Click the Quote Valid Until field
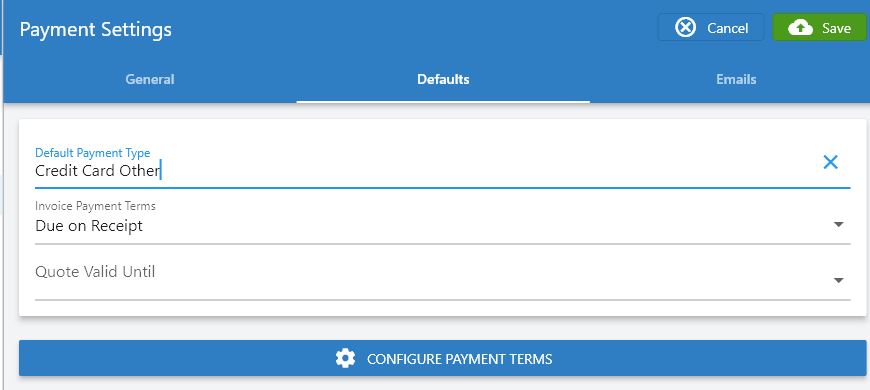 point(442,277)
